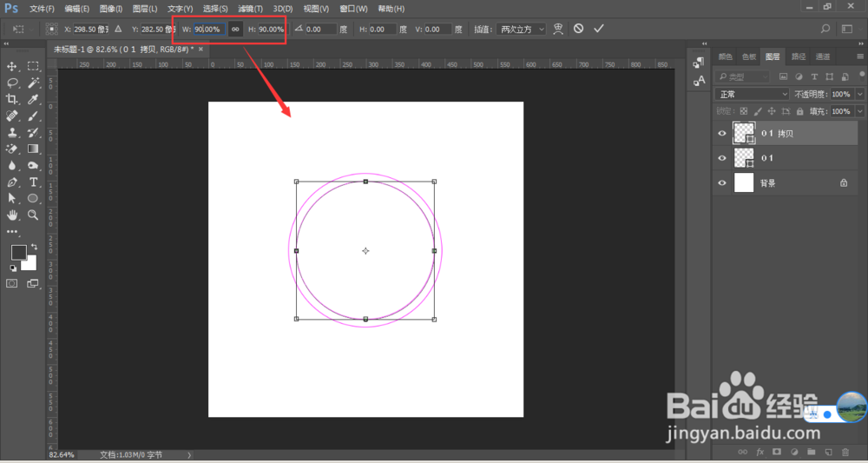Toggle maintain aspect ratio link
The height and width of the screenshot is (463, 868).
coord(235,30)
